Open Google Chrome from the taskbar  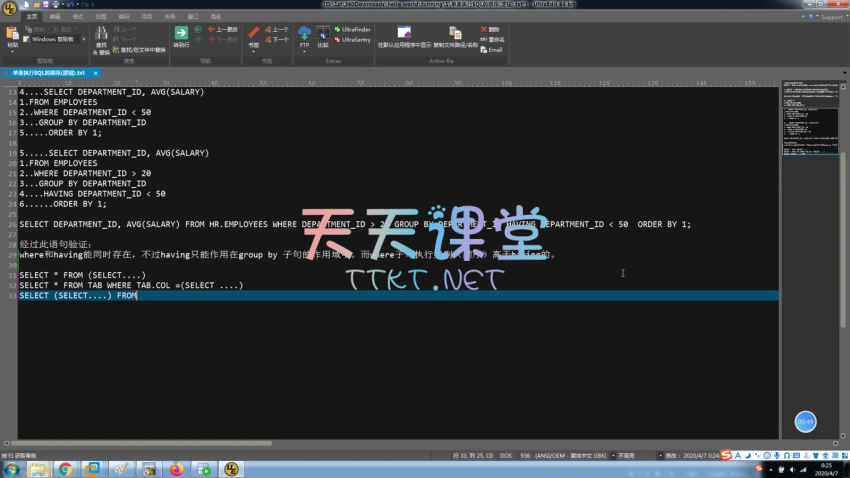[65, 468]
